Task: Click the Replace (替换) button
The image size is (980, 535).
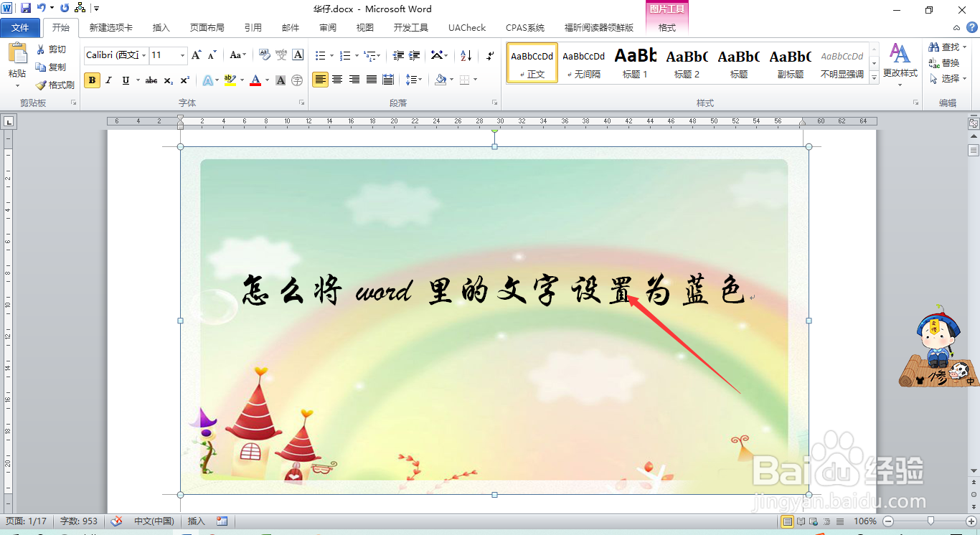Action: (944, 63)
